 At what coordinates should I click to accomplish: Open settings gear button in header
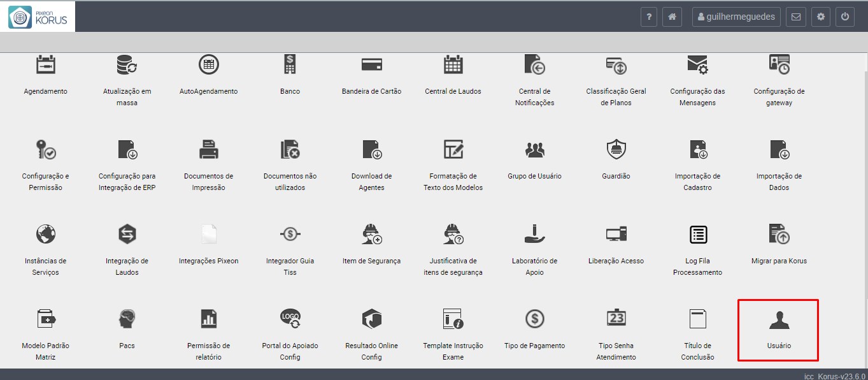[x=821, y=17]
